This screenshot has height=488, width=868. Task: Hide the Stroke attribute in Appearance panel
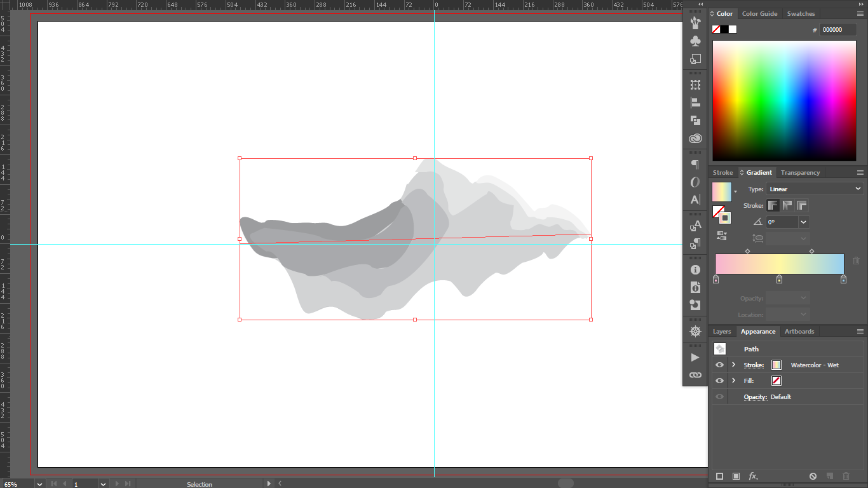719,364
